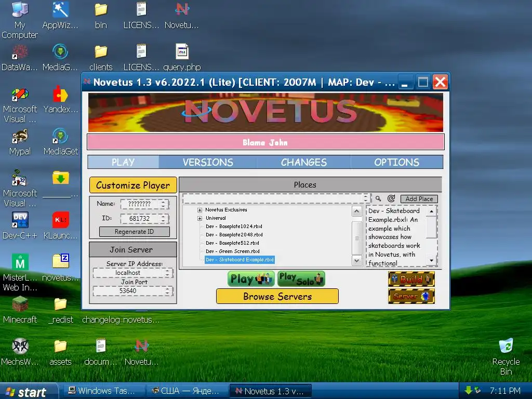
Task: Switch to США — Яндекс taskbar item
Action: pos(187,391)
